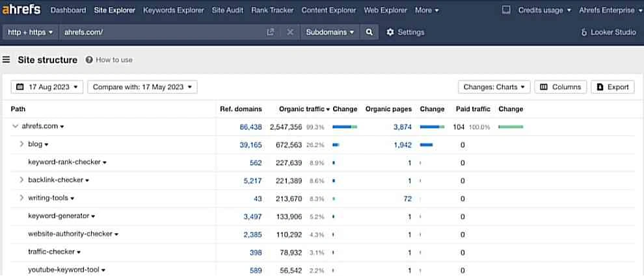
Task: Click ref. domains value 562
Action: (x=256, y=163)
